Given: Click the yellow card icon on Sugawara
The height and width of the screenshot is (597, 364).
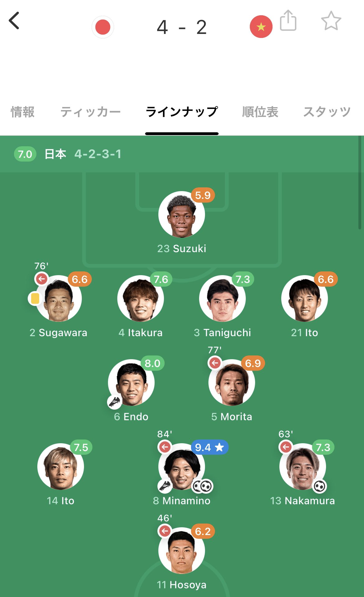Looking at the screenshot, I should [x=35, y=298].
